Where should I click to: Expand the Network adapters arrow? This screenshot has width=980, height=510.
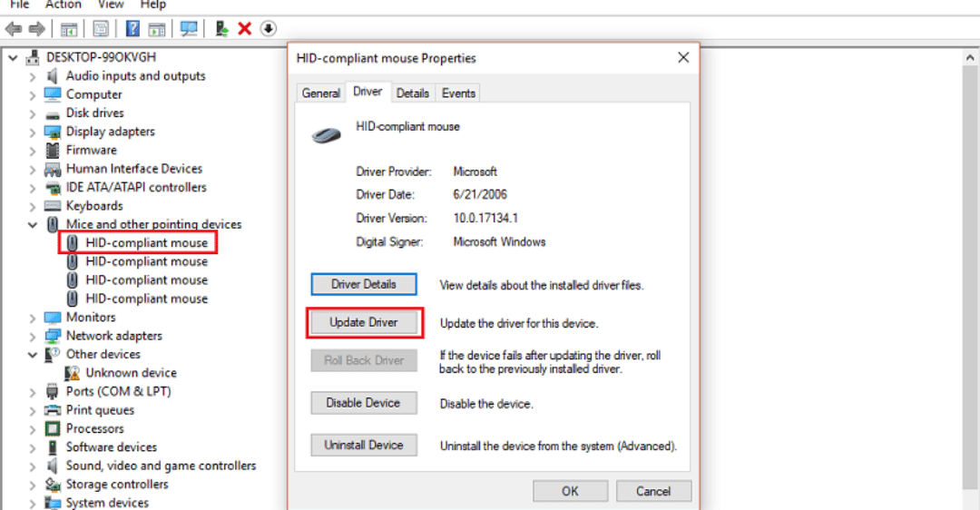pyautogui.click(x=33, y=337)
